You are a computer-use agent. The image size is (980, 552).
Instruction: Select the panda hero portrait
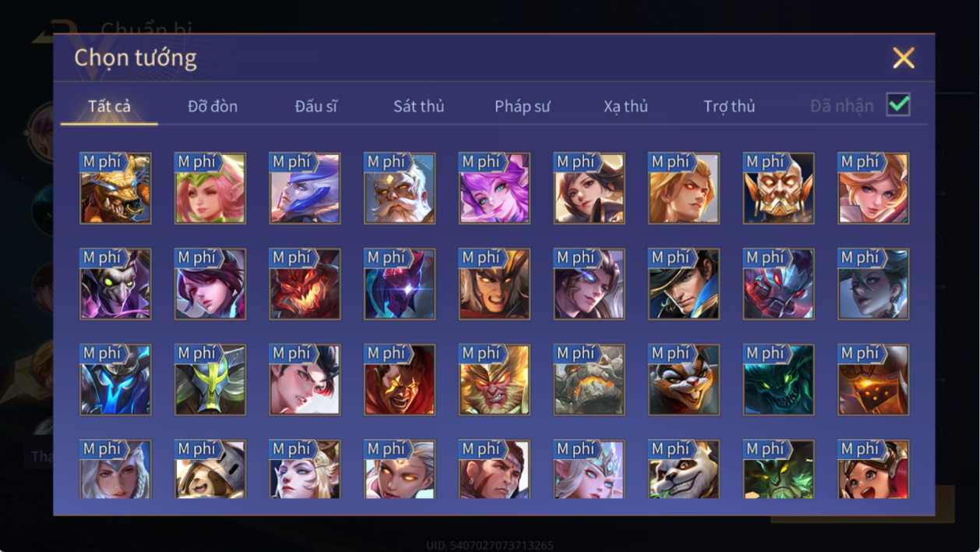click(x=684, y=469)
